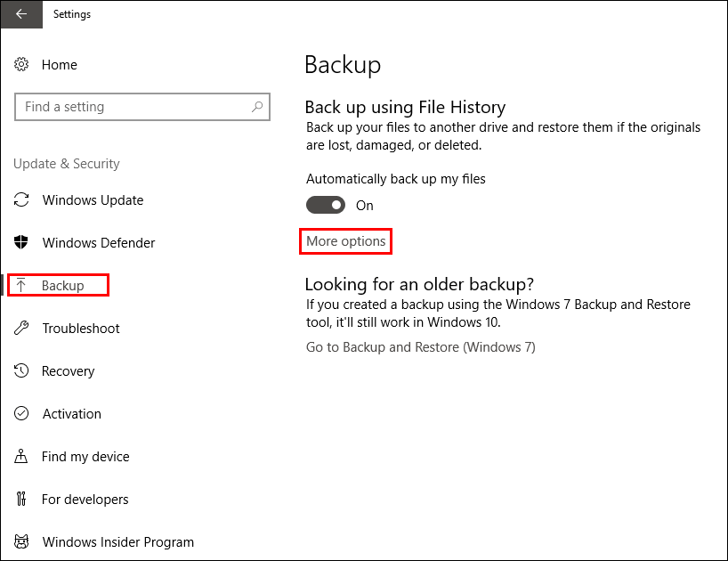
Task: Focus the Find a setting search box
Action: [x=142, y=107]
